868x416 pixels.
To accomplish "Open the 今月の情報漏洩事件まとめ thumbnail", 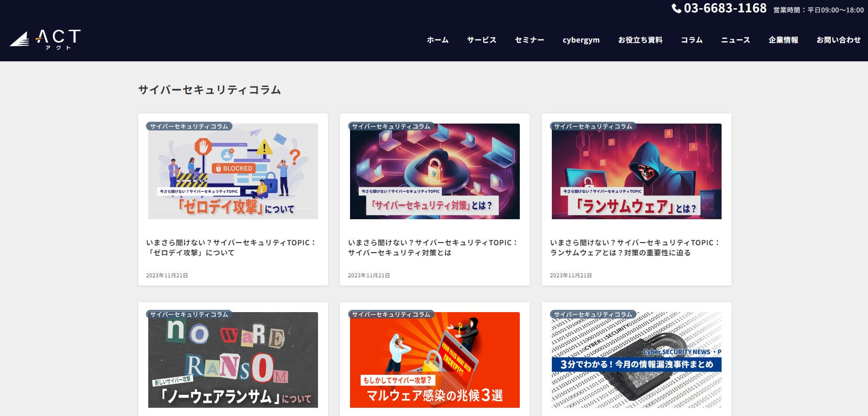I will [x=636, y=360].
